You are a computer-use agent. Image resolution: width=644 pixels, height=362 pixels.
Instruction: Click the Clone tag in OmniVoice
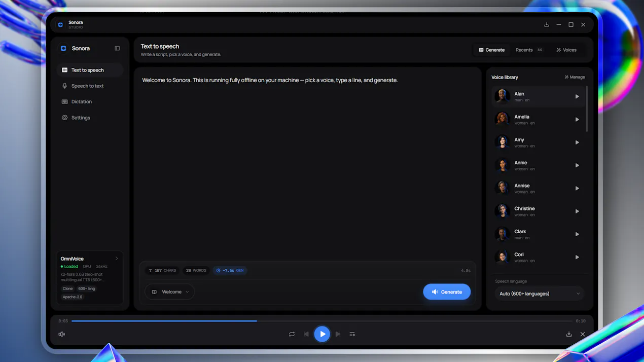tap(67, 288)
